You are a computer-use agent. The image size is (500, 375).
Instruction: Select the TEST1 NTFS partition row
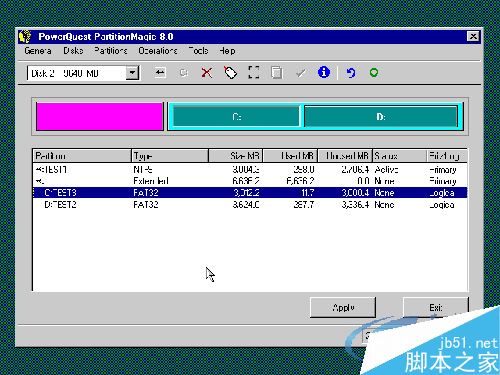[x=250, y=170]
